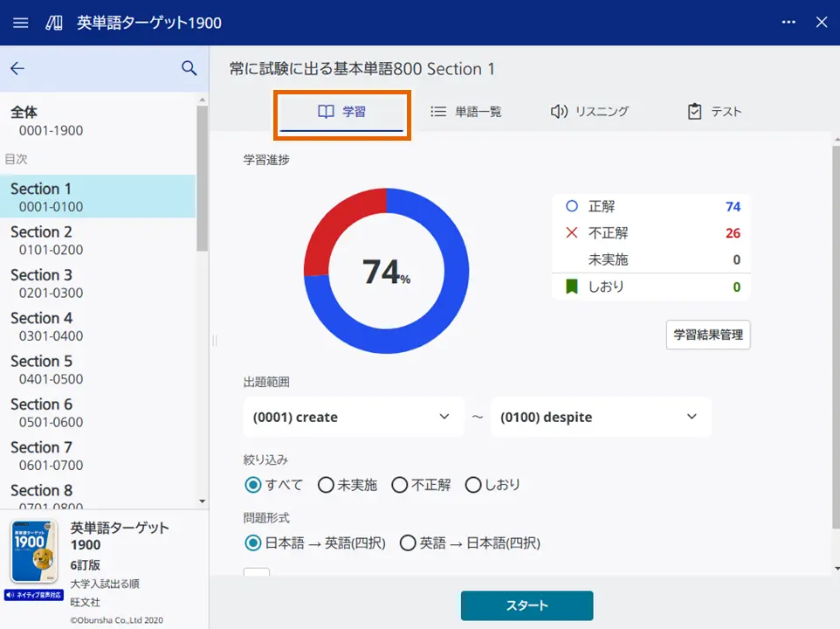This screenshot has width=840, height=629.
Task: Open the (0001) create start-range dropdown
Action: (x=353, y=417)
